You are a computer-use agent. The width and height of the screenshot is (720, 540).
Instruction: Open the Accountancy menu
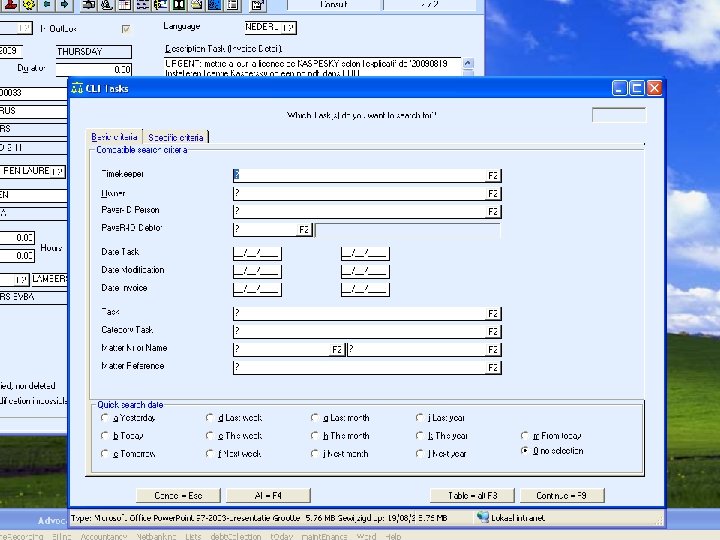click(104, 536)
